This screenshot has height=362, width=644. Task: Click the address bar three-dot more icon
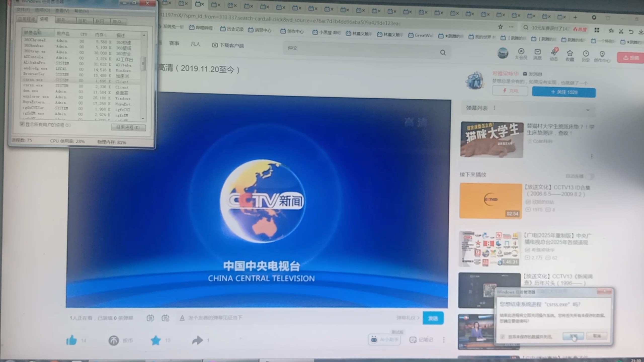pos(511,27)
